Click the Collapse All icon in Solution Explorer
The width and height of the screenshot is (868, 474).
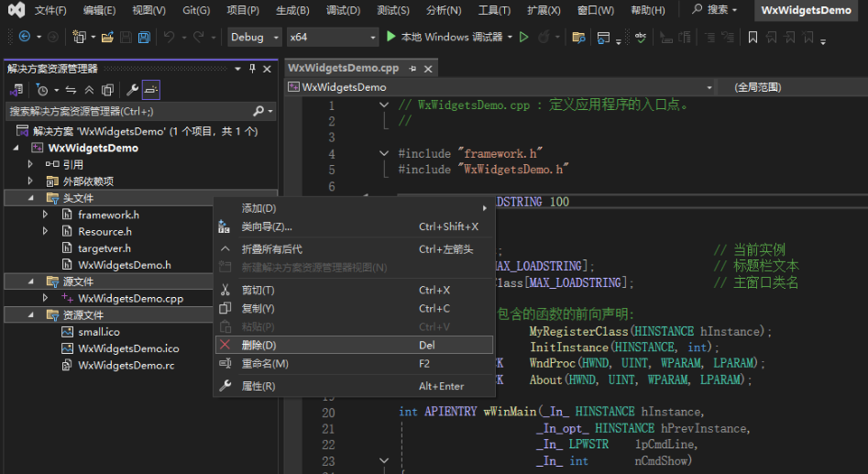[89, 90]
